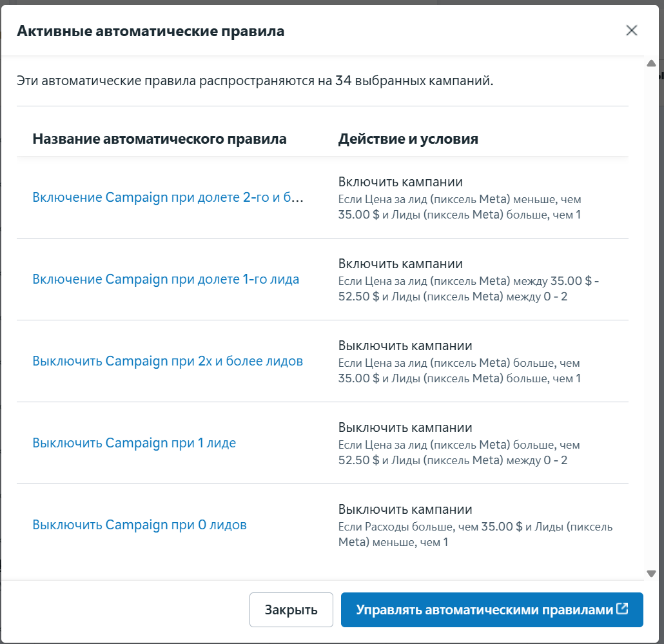
Task: Open rule "Включение Campaign при долете 1-го лида"
Action: (166, 279)
